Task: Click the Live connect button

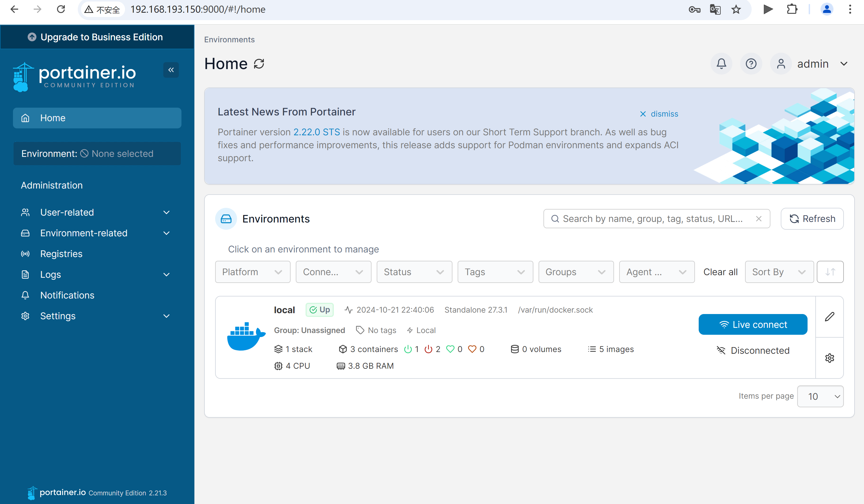Action: pyautogui.click(x=753, y=324)
